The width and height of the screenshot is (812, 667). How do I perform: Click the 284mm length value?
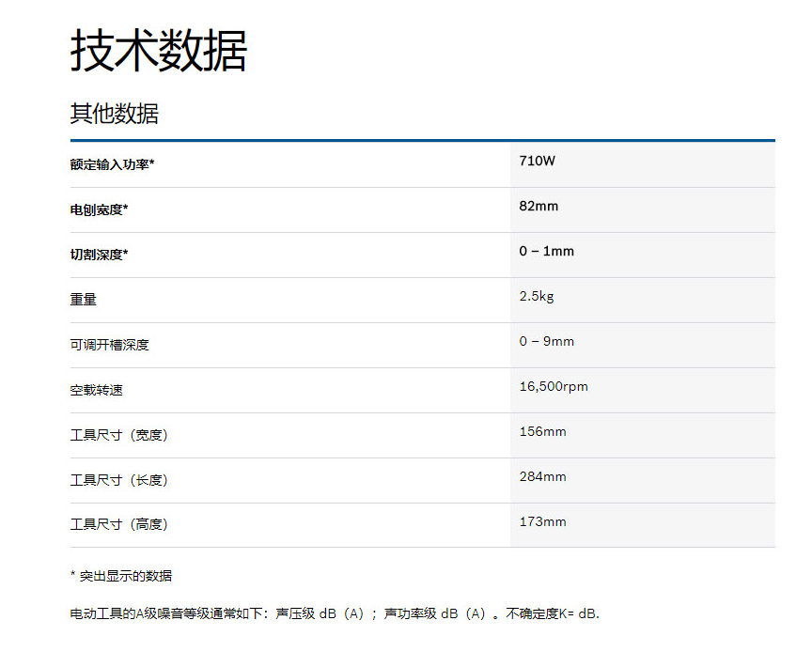tap(542, 476)
